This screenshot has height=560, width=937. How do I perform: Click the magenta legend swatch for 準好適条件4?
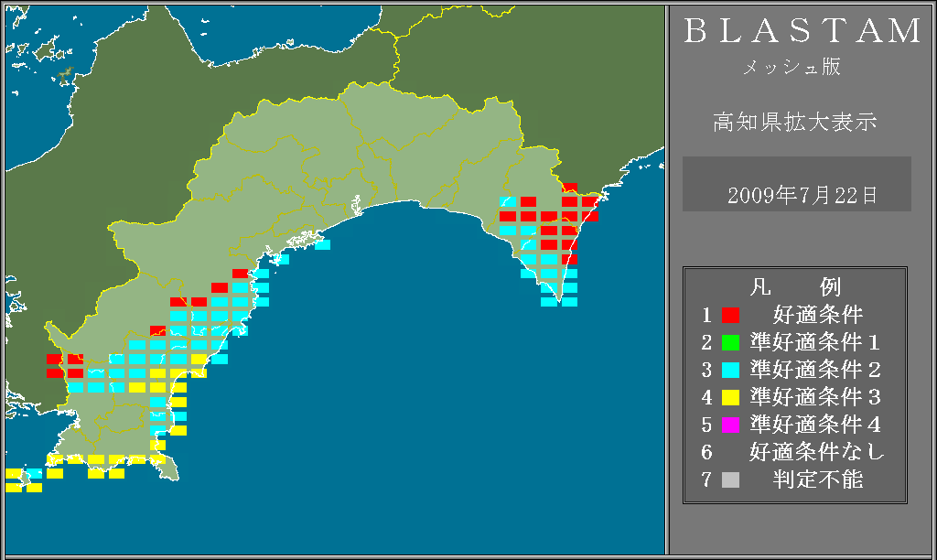coord(730,425)
